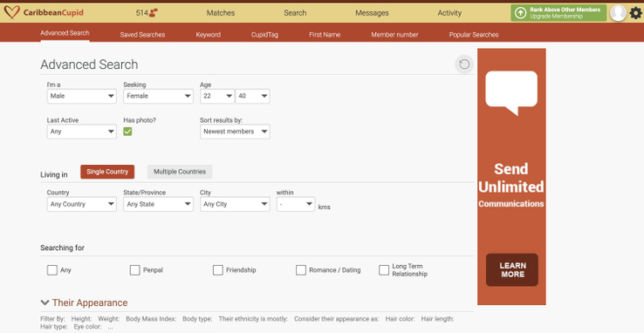This screenshot has width=644, height=333.
Task: Select the Multiple Countries button
Action: (180, 172)
